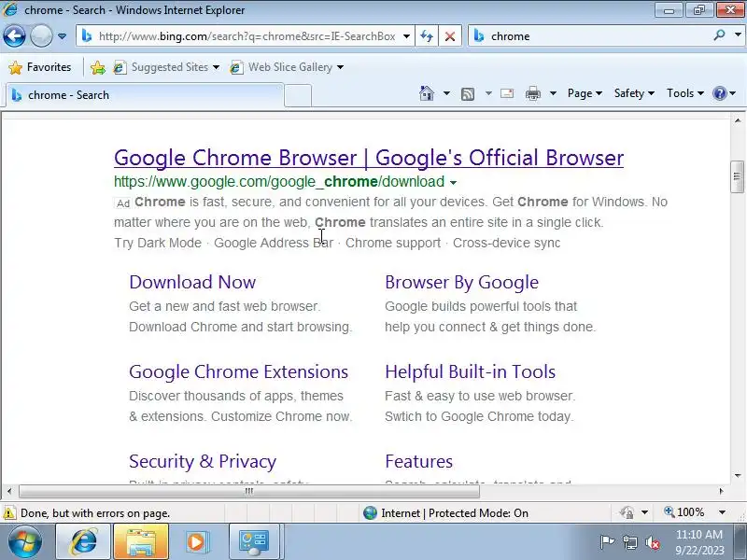
Task: Expand the Print dropdown arrow
Action: click(553, 93)
